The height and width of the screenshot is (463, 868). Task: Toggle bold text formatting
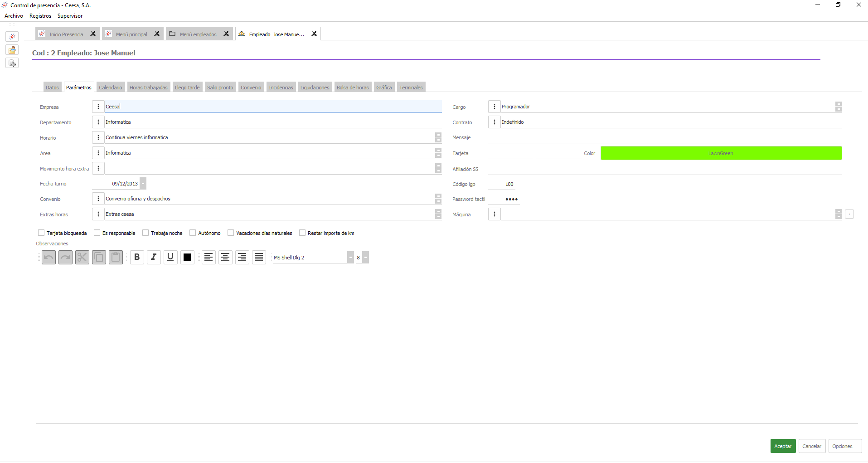[137, 257]
